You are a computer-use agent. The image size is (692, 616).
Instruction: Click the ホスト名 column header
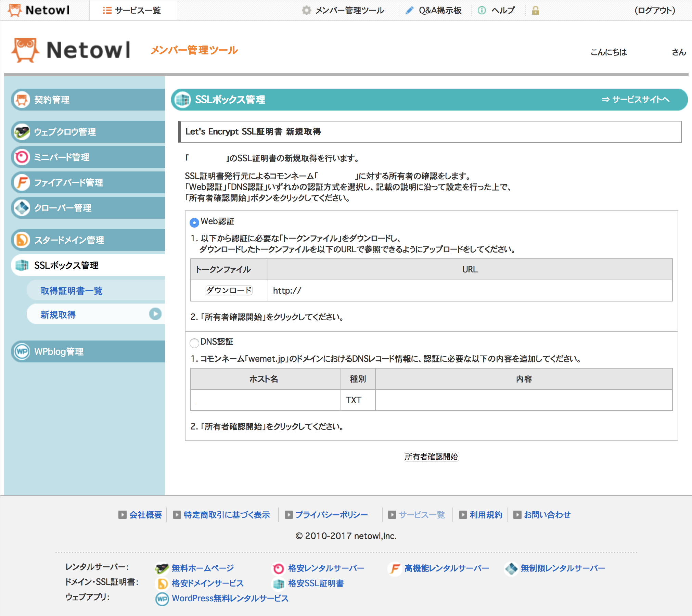pyautogui.click(x=266, y=379)
